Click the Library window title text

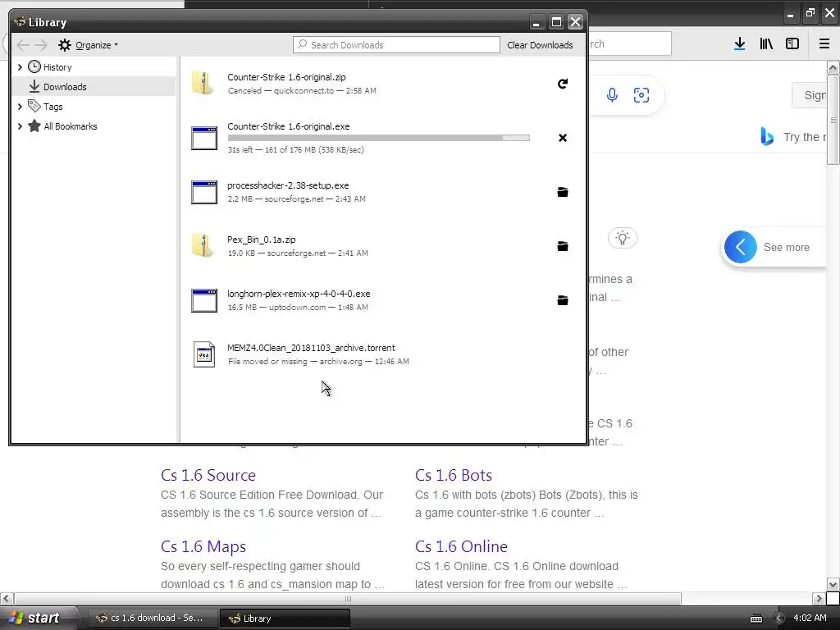tap(48, 22)
